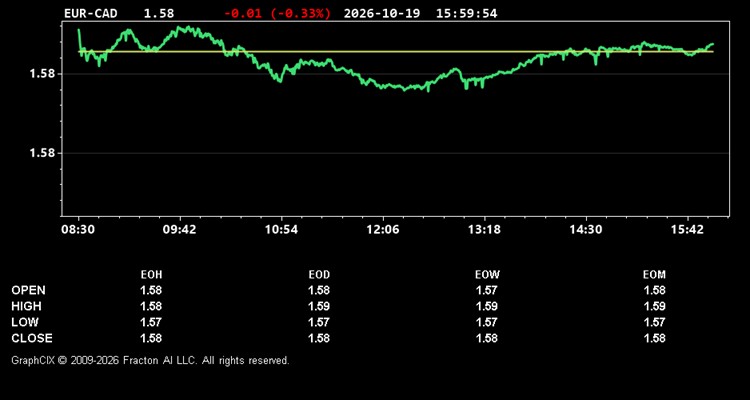
Task: Select the CLOSE row label
Action: pos(32,338)
